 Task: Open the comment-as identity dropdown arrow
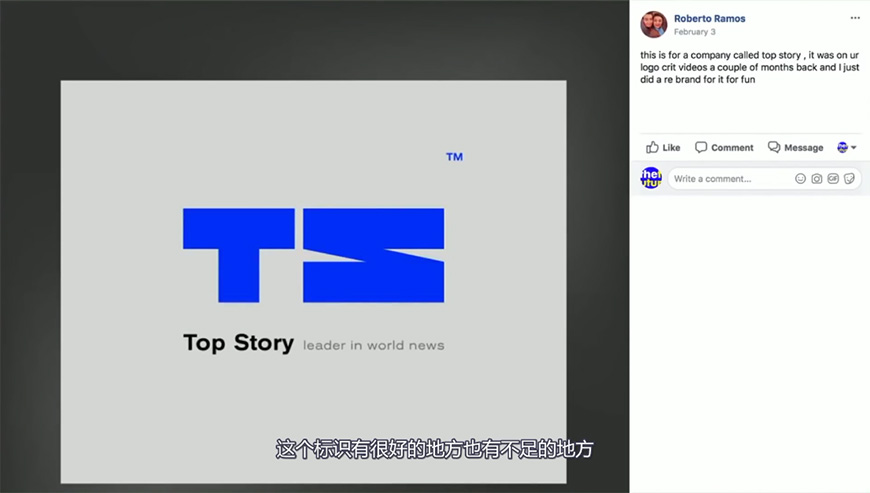[853, 148]
